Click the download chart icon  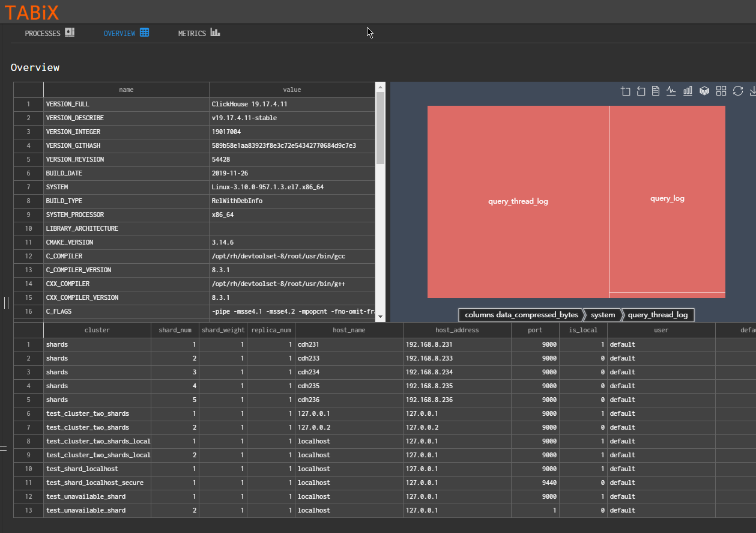click(x=752, y=91)
